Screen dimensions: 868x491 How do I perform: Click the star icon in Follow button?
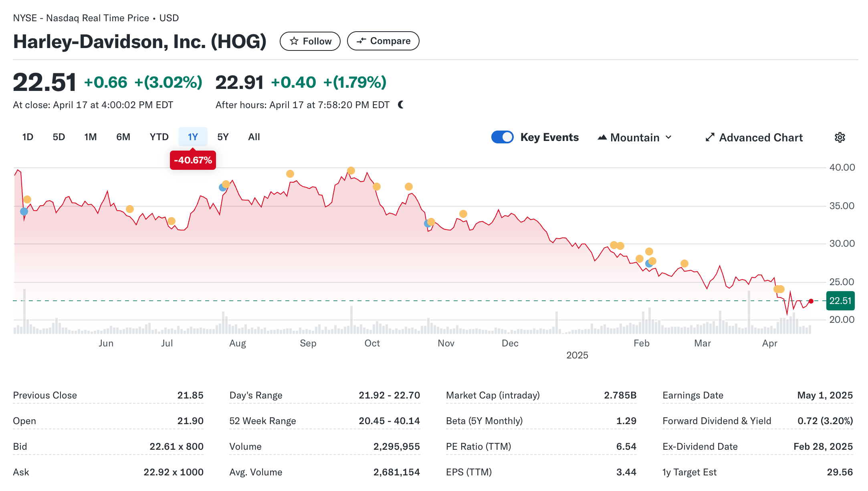(294, 41)
